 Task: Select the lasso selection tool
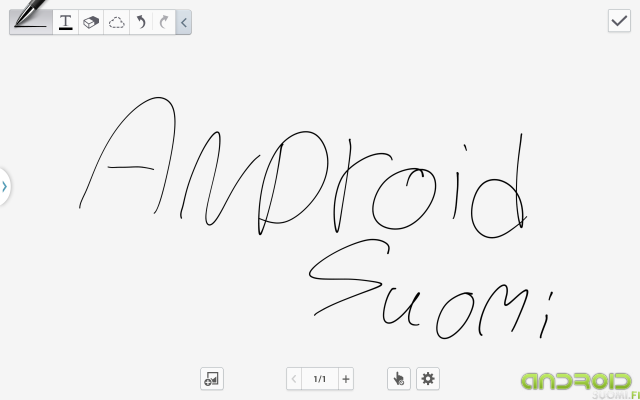116,22
